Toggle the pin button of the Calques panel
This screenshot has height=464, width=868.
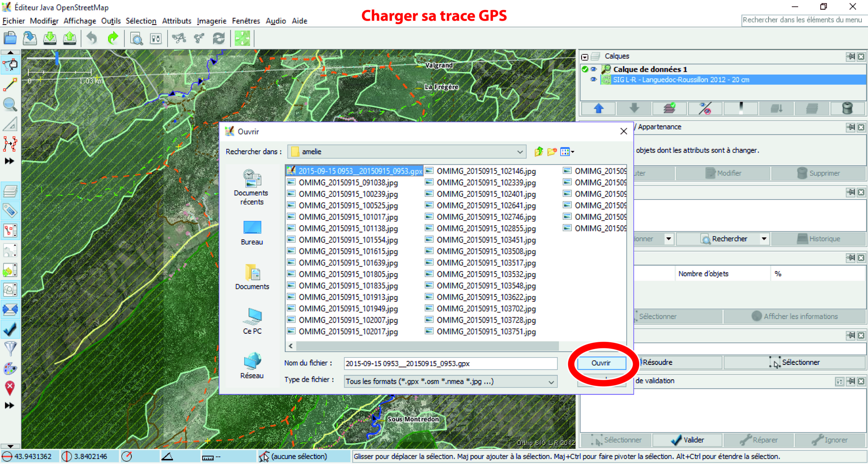(x=851, y=57)
